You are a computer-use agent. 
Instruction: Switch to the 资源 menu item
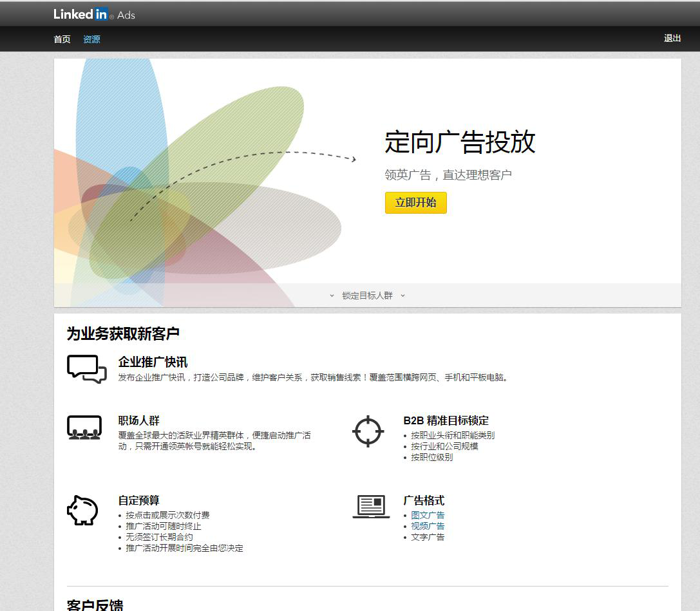point(91,39)
